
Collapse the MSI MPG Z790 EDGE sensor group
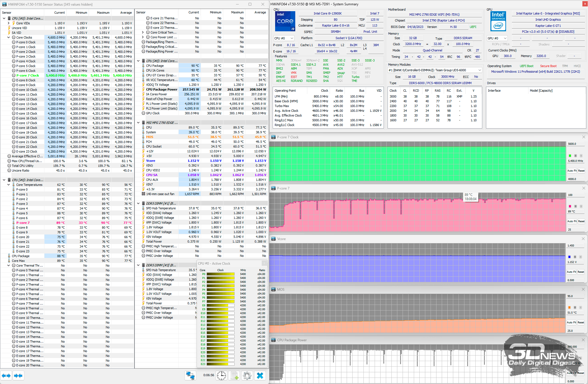pyautogui.click(x=138, y=123)
